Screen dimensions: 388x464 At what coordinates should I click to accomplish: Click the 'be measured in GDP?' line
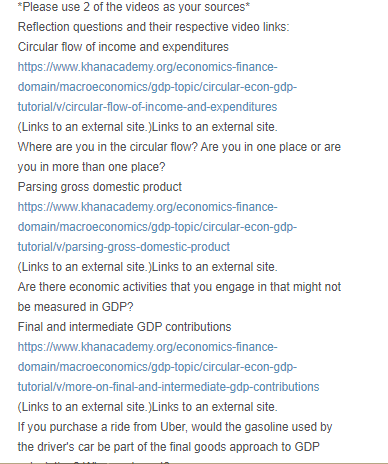75,307
